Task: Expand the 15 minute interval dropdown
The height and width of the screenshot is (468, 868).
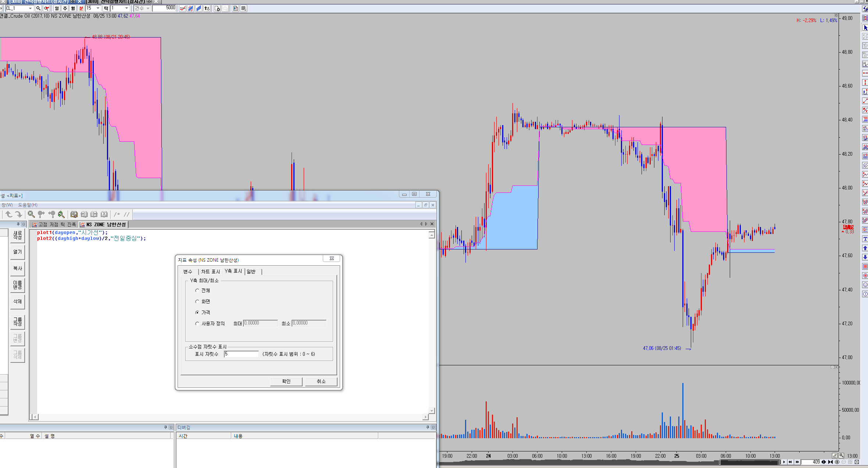Action: pyautogui.click(x=98, y=8)
